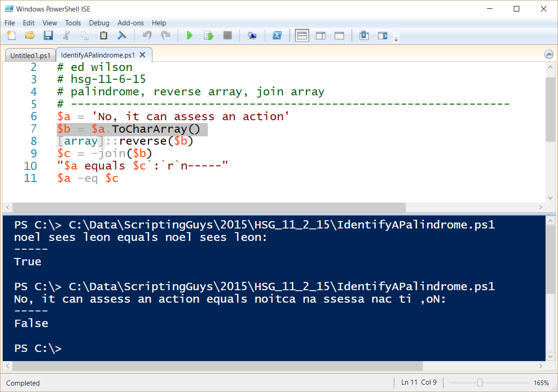558x392 pixels.
Task: Open the Debug menu
Action: click(x=99, y=23)
